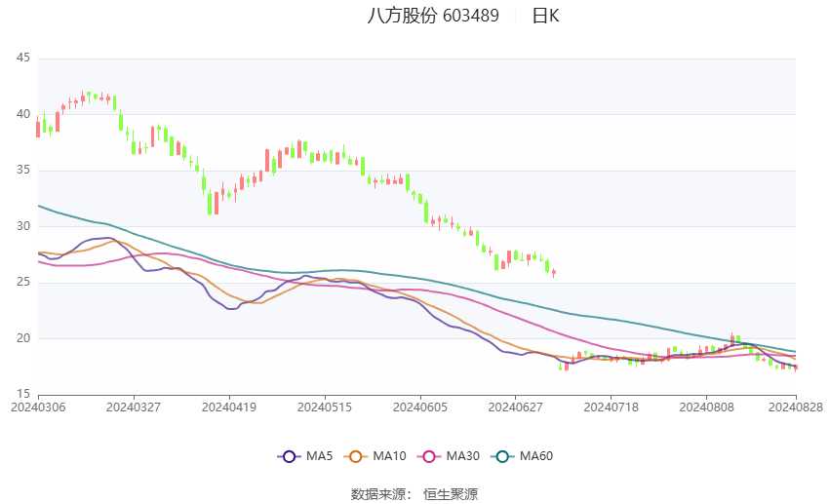829x504 pixels.
Task: Click x-axis date label 20240828
Action: tap(796, 407)
